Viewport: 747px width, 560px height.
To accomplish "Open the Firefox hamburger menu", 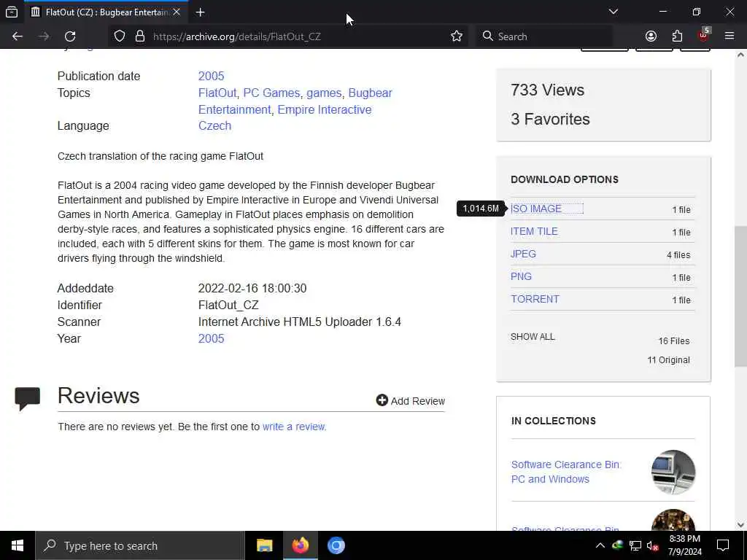I will tap(729, 36).
